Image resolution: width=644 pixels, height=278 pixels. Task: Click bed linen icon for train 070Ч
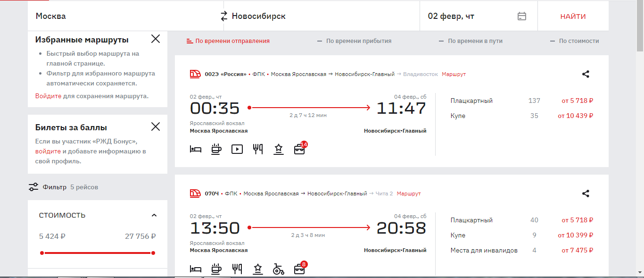pyautogui.click(x=196, y=269)
